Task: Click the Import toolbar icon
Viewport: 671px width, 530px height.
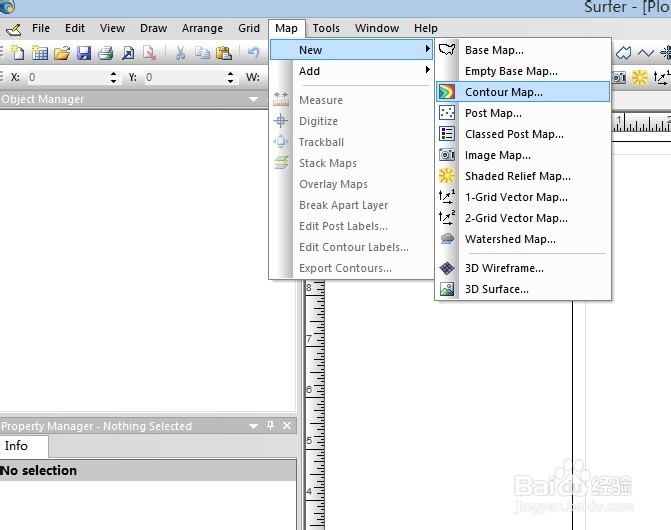Action: pos(128,53)
